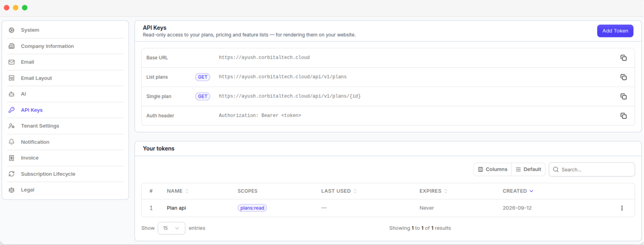Click the Notification bell icon
The image size is (644, 245).
coord(11,142)
